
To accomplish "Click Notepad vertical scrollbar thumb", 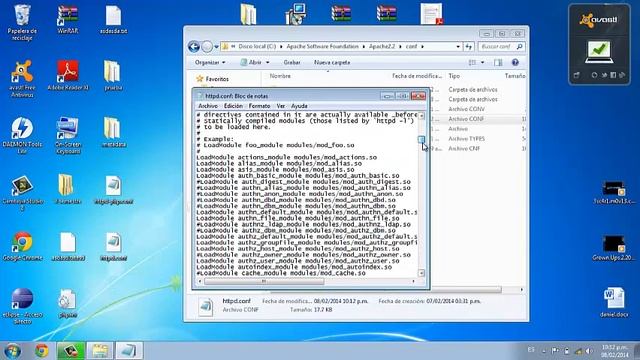I will coord(421,139).
